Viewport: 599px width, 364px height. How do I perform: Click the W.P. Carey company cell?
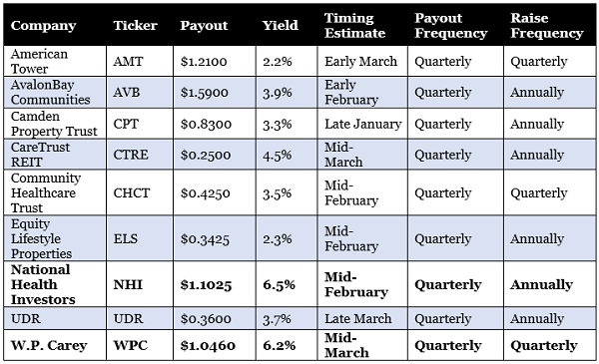(55, 345)
